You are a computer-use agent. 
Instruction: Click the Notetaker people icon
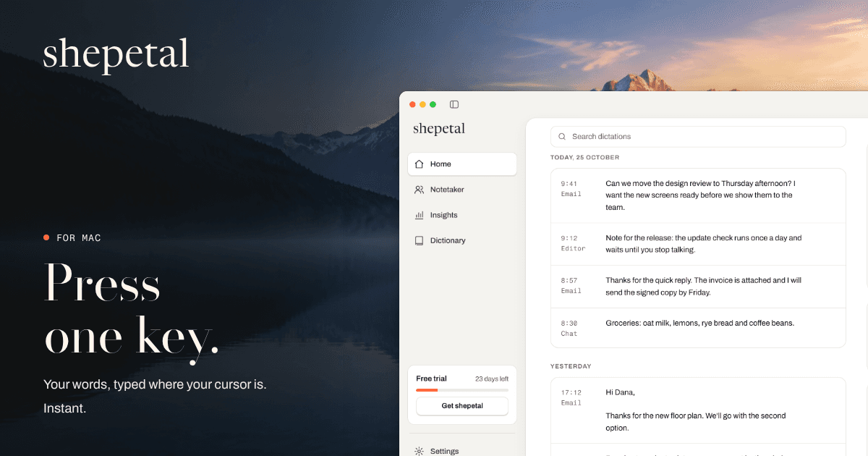[419, 190]
